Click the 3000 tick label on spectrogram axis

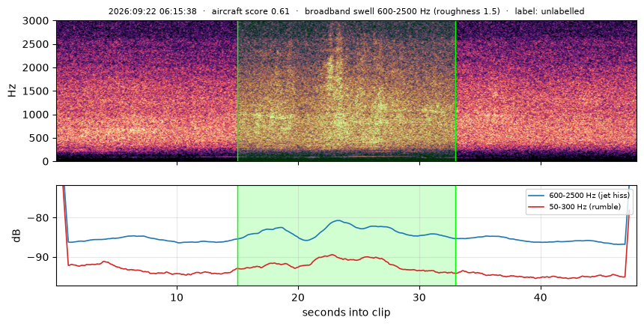(x=37, y=21)
